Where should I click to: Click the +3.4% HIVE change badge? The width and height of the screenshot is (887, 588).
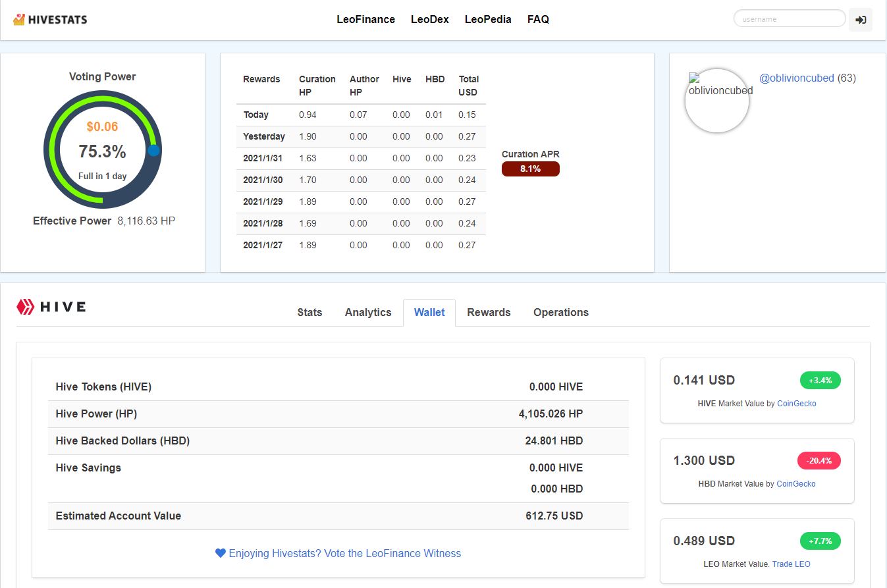(820, 380)
